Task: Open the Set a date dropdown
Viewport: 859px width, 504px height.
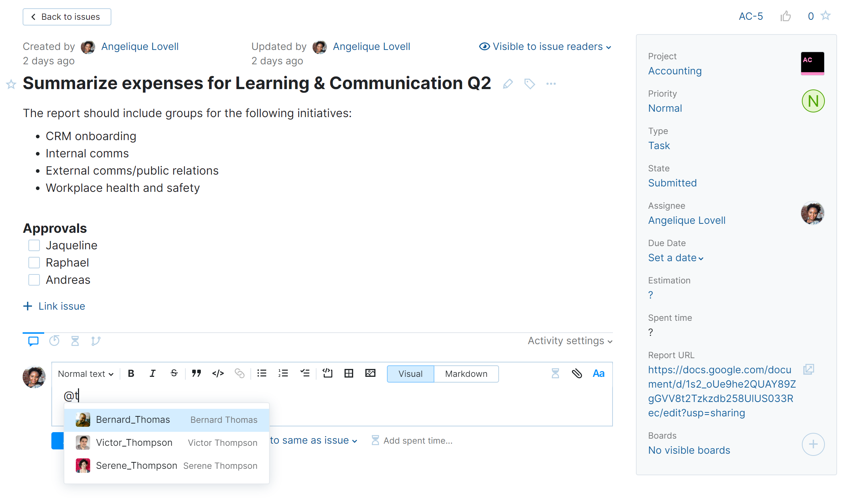Action: [x=675, y=258]
